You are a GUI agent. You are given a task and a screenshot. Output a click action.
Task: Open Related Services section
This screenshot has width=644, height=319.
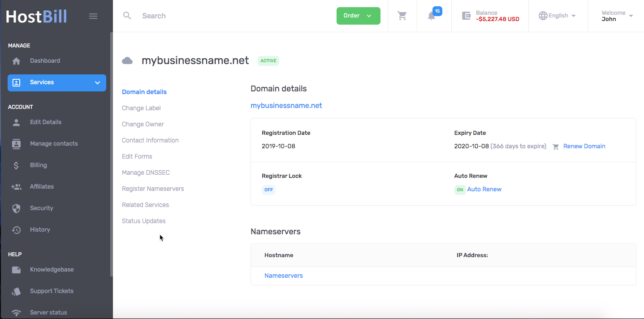click(x=145, y=205)
